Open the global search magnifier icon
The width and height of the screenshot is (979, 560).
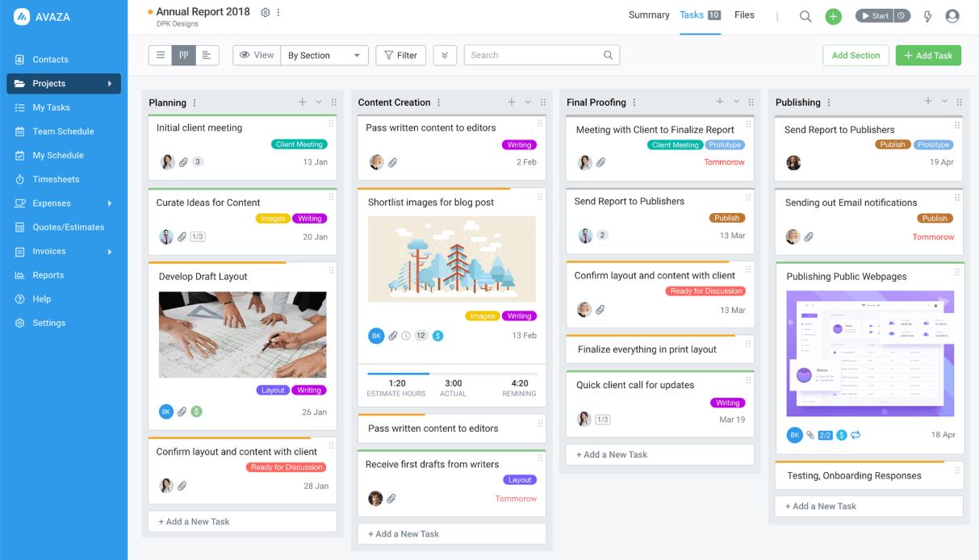tap(805, 15)
